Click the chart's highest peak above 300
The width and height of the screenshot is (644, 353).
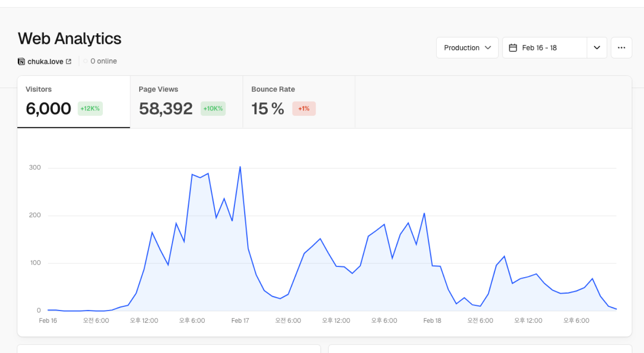click(x=240, y=167)
